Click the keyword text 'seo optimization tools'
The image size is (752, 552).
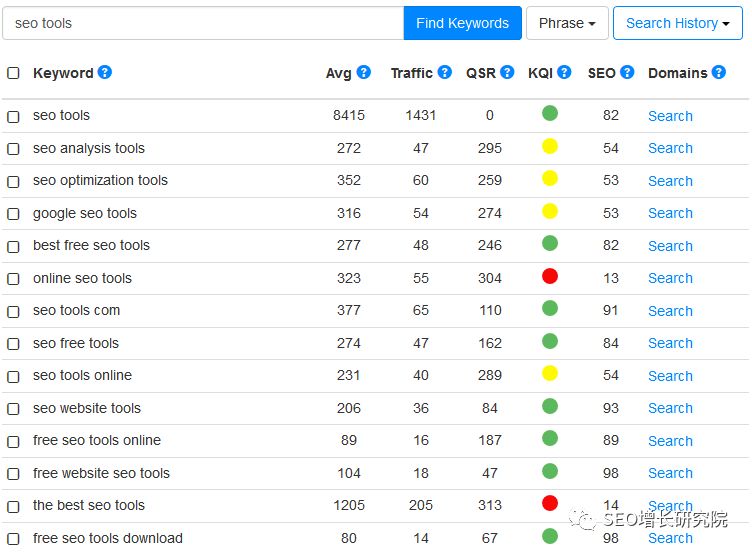(x=100, y=180)
